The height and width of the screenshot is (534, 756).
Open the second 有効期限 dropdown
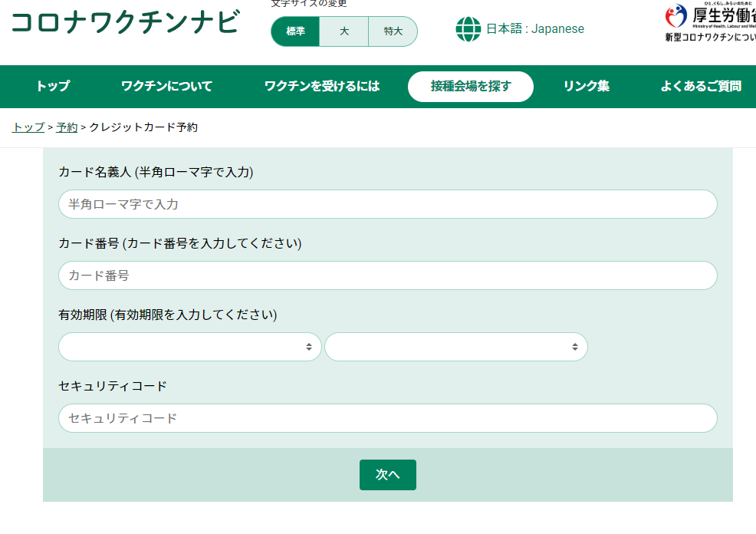tap(456, 347)
